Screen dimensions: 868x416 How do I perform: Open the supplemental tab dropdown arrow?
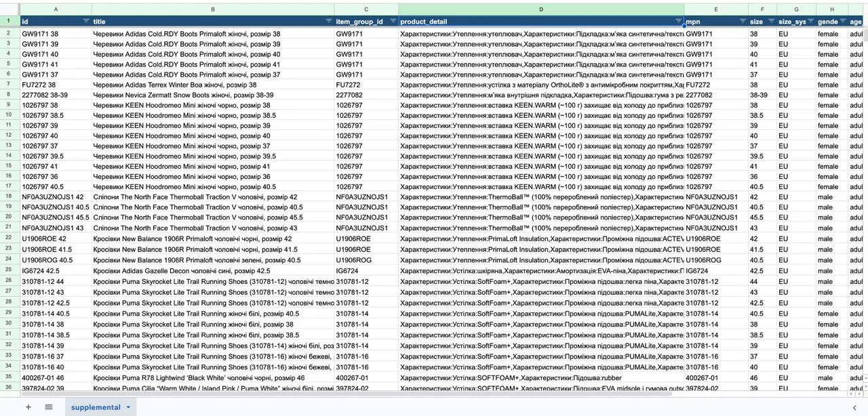point(128,407)
